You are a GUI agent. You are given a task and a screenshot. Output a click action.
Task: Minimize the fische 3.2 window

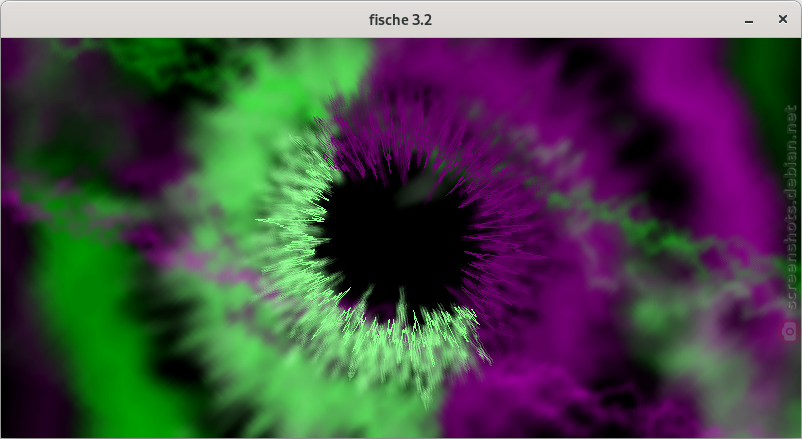coord(749,20)
